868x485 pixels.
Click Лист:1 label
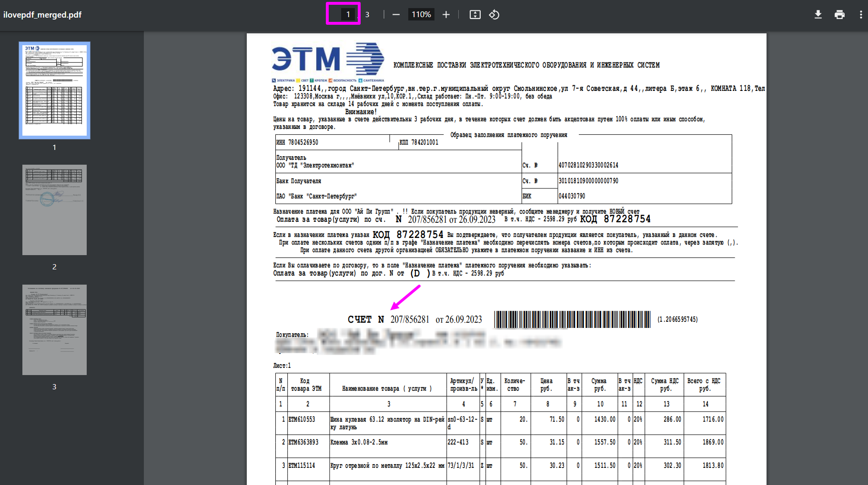pyautogui.click(x=282, y=366)
